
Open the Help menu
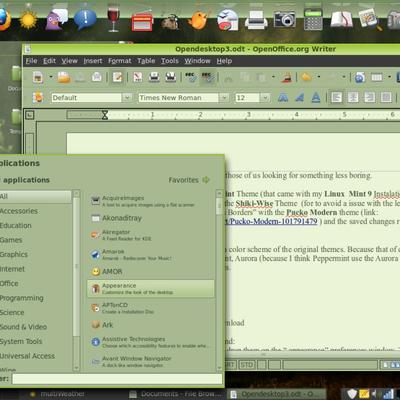[224, 61]
